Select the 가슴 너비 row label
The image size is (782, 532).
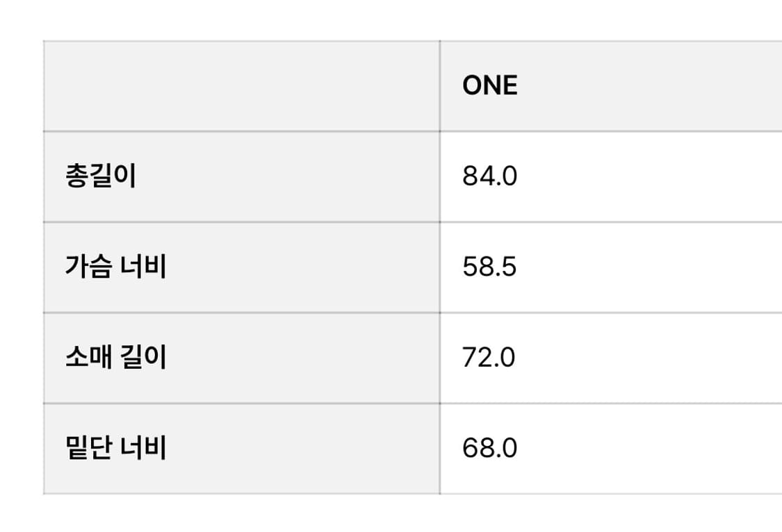115,267
